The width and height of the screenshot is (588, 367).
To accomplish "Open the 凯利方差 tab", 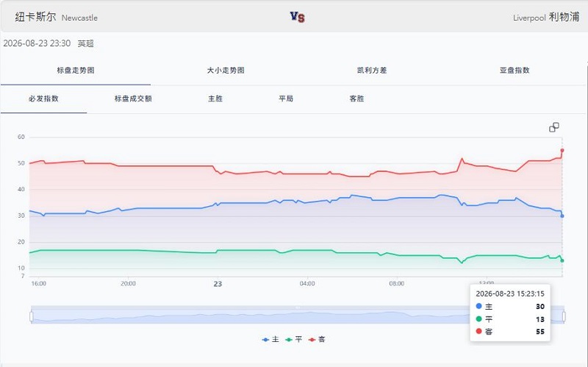I will click(x=372, y=70).
